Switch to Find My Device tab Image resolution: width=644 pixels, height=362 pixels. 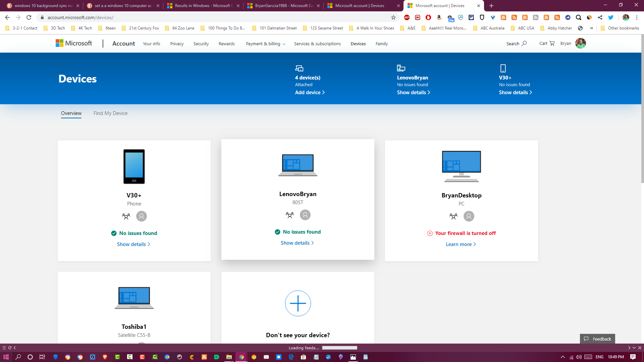tap(110, 113)
